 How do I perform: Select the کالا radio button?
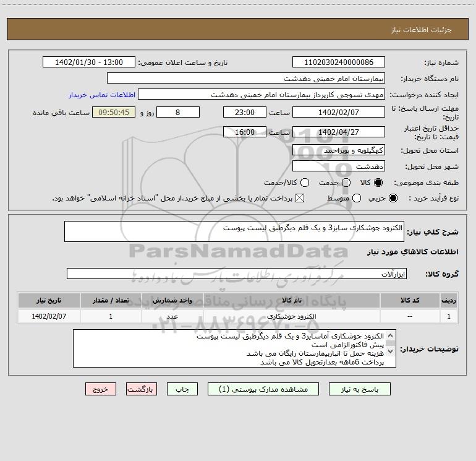378,183
